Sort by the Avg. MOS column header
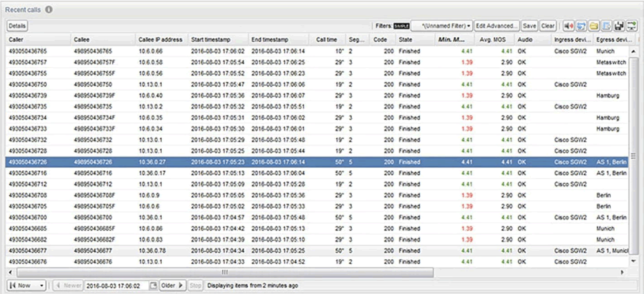644x294 pixels. point(492,39)
